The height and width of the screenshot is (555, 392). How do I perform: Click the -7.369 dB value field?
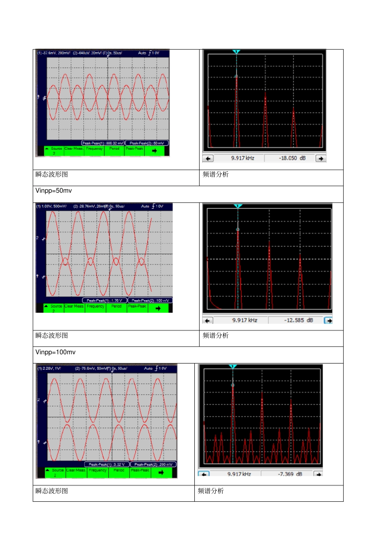tap(288, 474)
